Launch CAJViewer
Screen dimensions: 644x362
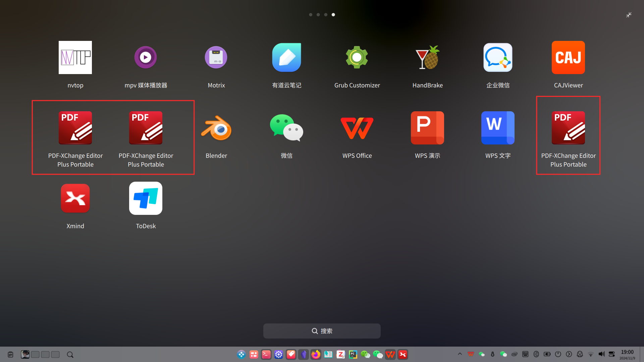[x=568, y=57]
